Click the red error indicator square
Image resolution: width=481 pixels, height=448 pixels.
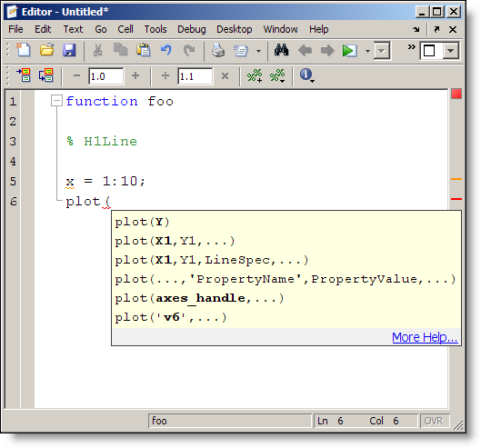456,94
